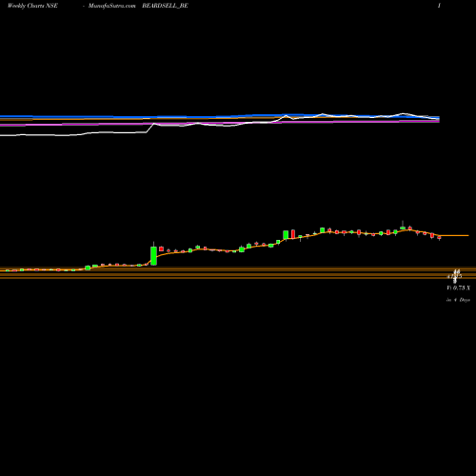The image size is (476, 476).
Task: Click the 'V: 0.73 X' volume label
Action: click(458, 288)
